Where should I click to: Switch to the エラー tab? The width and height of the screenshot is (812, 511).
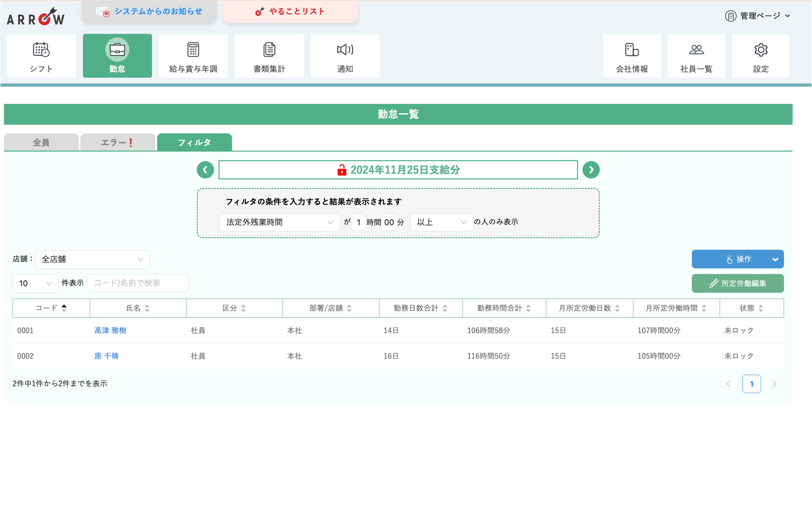coord(117,142)
